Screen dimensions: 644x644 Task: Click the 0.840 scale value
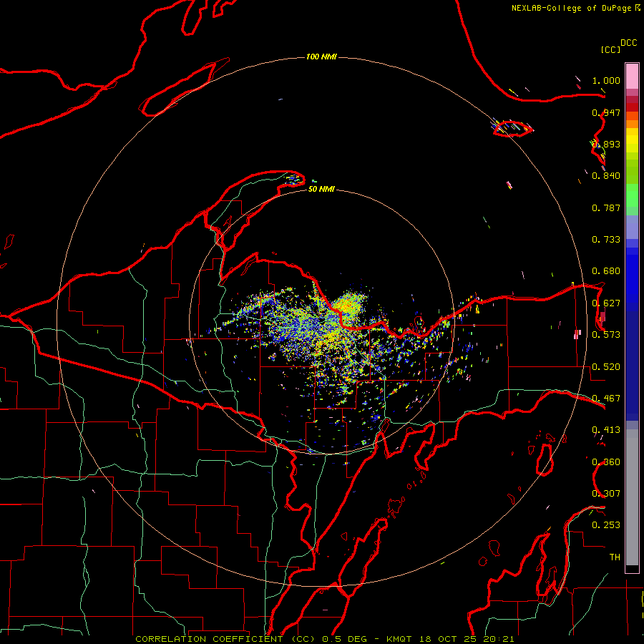(606, 176)
